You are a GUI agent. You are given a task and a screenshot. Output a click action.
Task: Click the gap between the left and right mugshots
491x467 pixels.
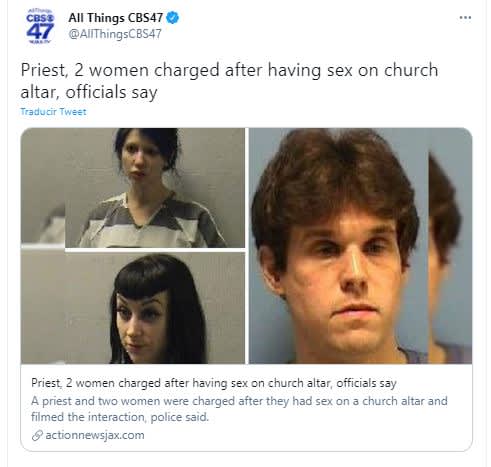247,246
